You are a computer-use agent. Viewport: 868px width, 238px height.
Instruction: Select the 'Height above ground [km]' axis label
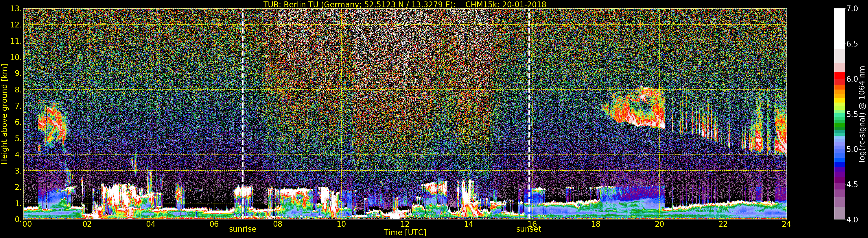point(4,114)
